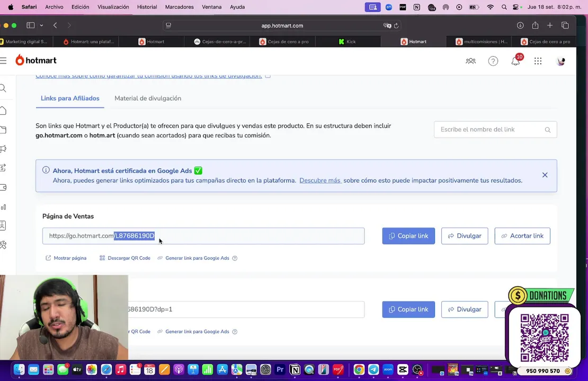588x381 pixels.
Task: Open a new Safari tab with plus
Action: (x=550, y=25)
